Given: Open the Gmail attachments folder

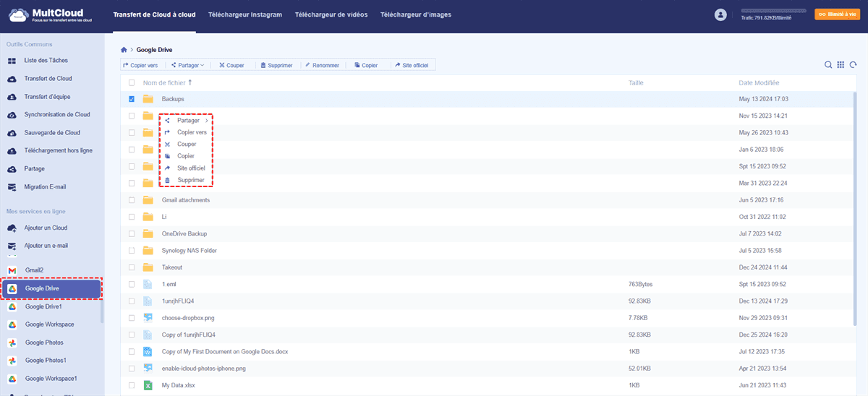Looking at the screenshot, I should click(x=186, y=200).
